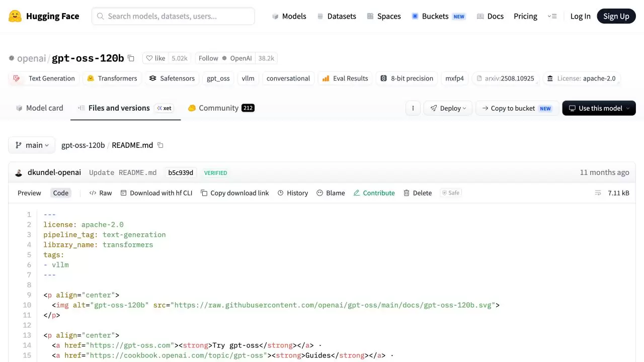The width and height of the screenshot is (644, 362).
Task: Follow the OpenAI organization
Action: coord(225,58)
